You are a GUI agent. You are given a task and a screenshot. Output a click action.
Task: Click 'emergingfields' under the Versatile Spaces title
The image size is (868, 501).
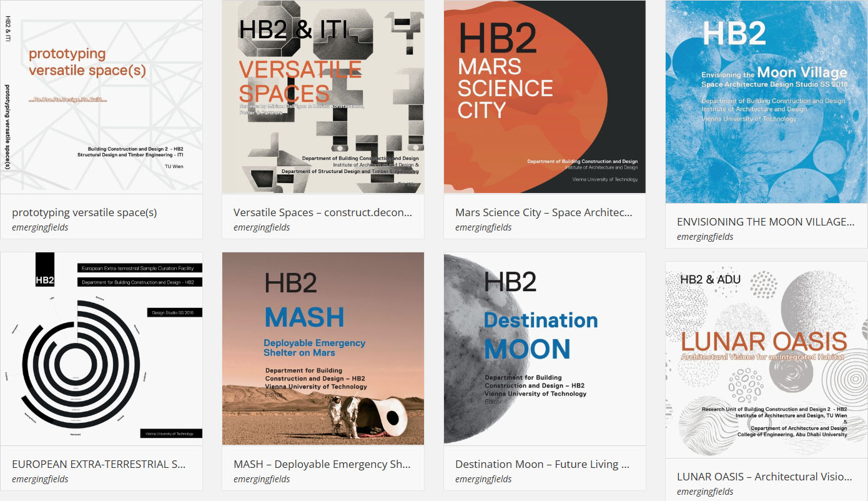262,227
